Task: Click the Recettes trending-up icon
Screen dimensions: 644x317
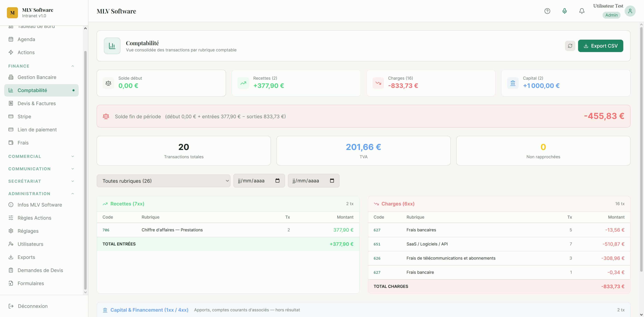Action: click(x=243, y=83)
